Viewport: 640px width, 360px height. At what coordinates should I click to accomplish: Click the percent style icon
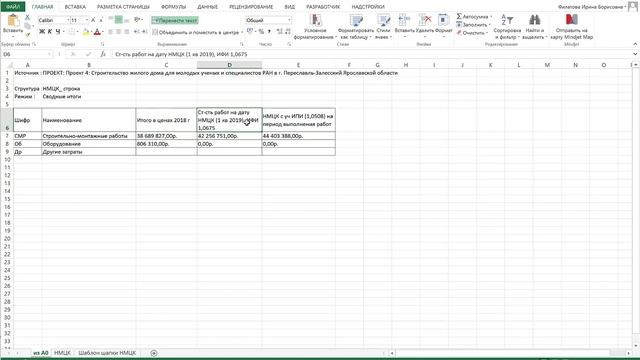pyautogui.click(x=261, y=32)
